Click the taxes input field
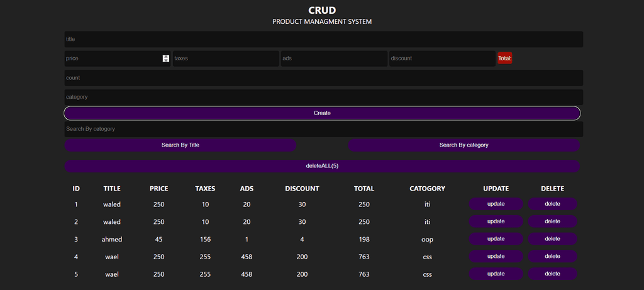The width and height of the screenshot is (644, 290). click(226, 59)
